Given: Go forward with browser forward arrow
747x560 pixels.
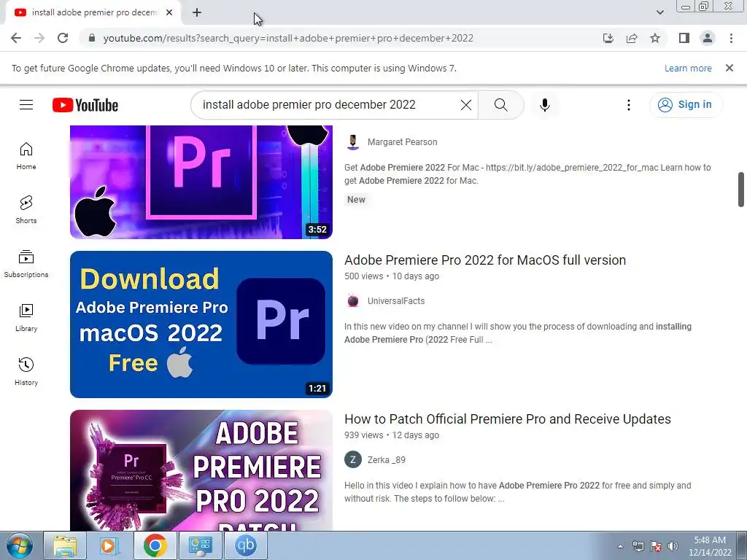Looking at the screenshot, I should click(39, 38).
